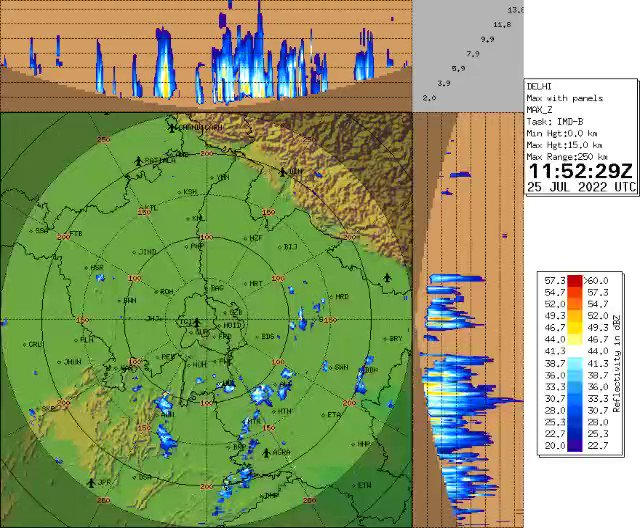Click the SWN station label
The width and height of the screenshot is (640, 528).
coord(341,367)
